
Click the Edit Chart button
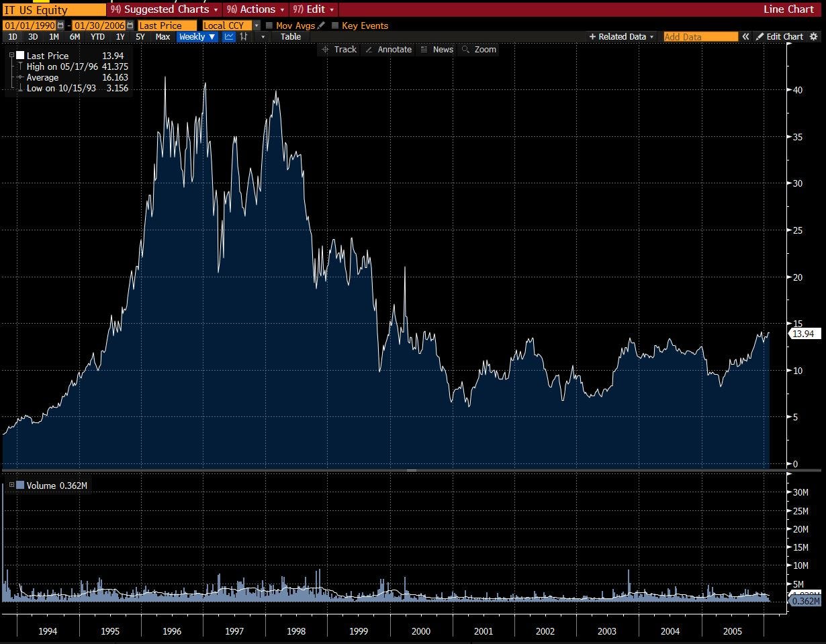tap(779, 37)
